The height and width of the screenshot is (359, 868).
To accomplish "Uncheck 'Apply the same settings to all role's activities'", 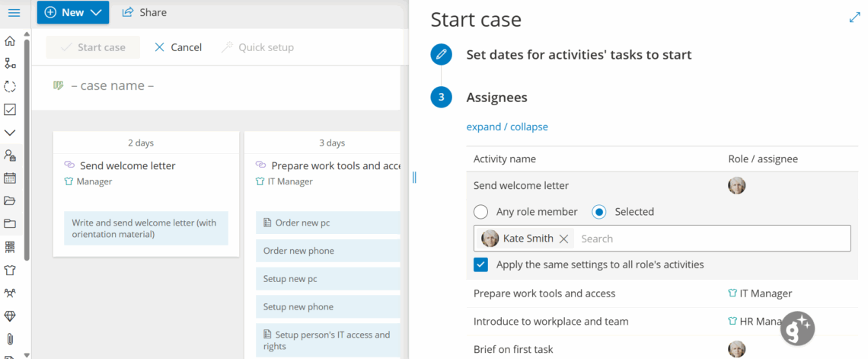I will 481,265.
